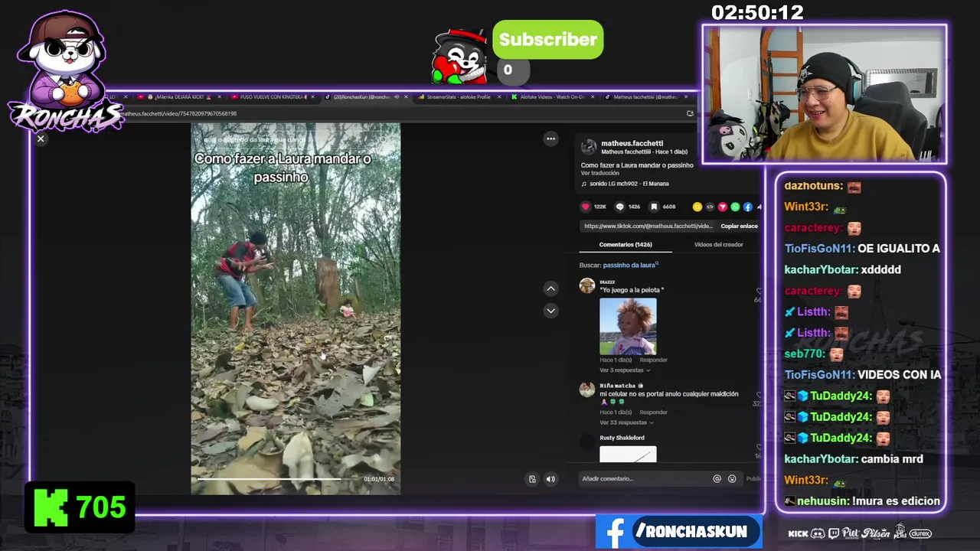Like Rusty Shakleford's comment
Screen dimensions: 980x551
[758, 448]
